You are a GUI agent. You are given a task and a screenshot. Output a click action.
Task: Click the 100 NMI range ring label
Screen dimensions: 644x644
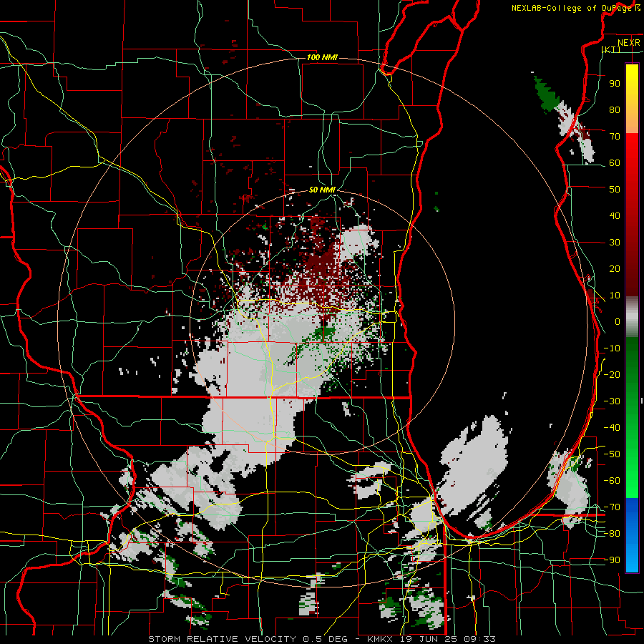point(322,57)
